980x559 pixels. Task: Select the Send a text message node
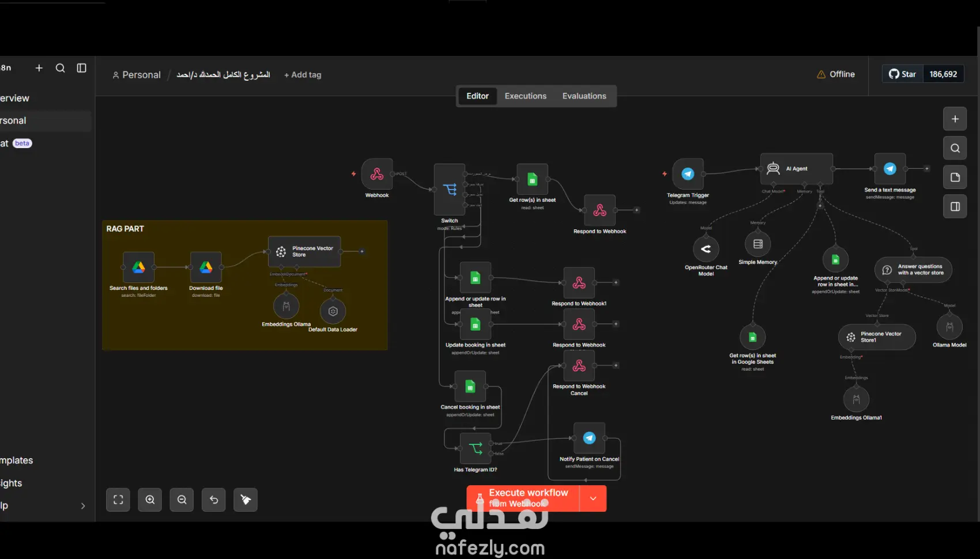tap(890, 169)
